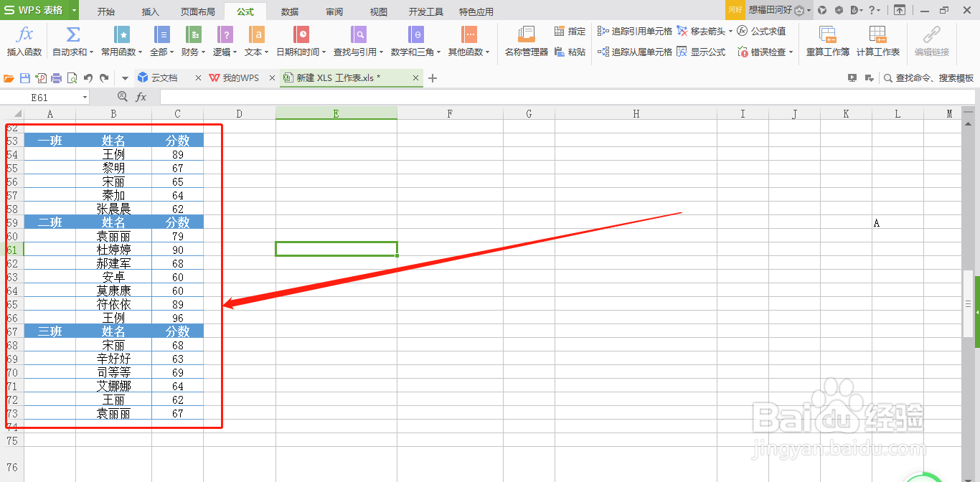The width and height of the screenshot is (980, 482).
Task: Click the fx button beside the formula bar
Action: pyautogui.click(x=141, y=97)
